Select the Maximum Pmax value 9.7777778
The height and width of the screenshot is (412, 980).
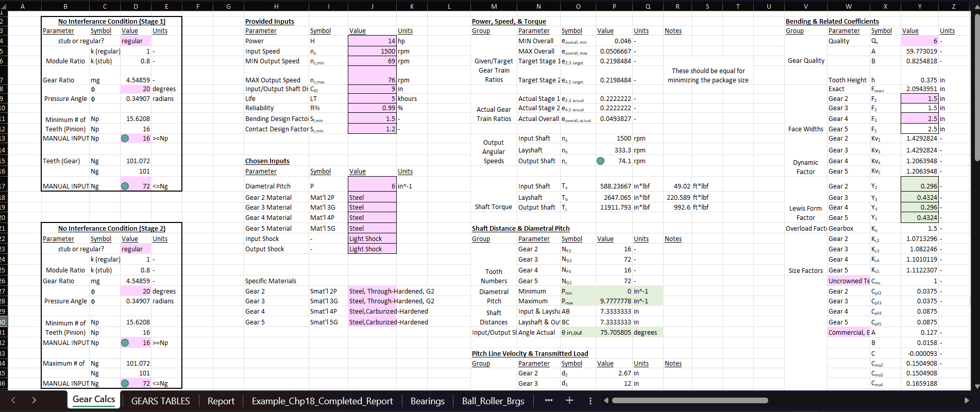pyautogui.click(x=614, y=301)
